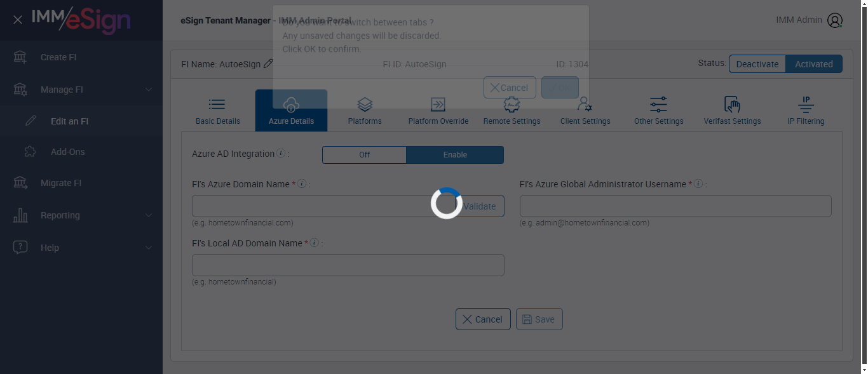This screenshot has height=374, width=868.
Task: Set status to Activated
Action: [814, 64]
